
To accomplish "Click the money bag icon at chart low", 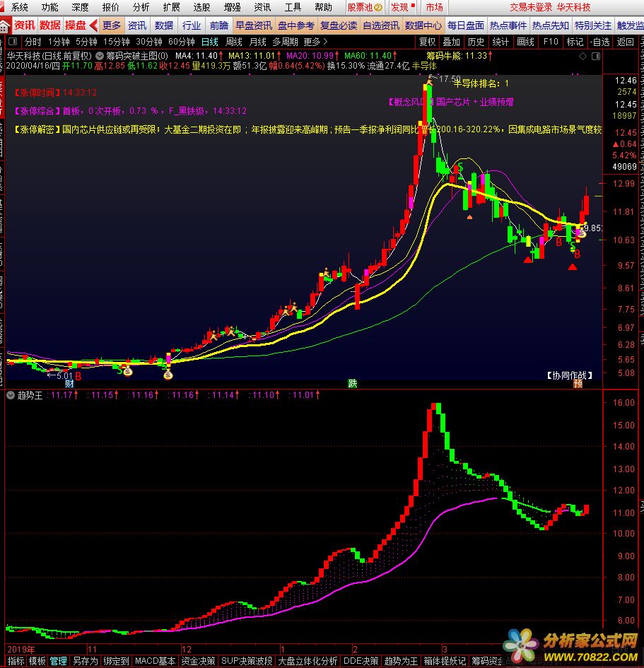I will [168, 375].
